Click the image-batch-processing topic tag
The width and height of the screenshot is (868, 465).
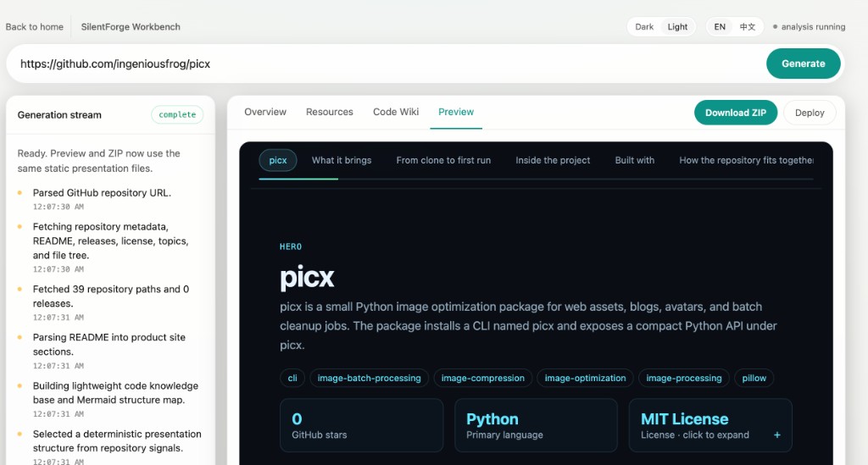point(370,379)
